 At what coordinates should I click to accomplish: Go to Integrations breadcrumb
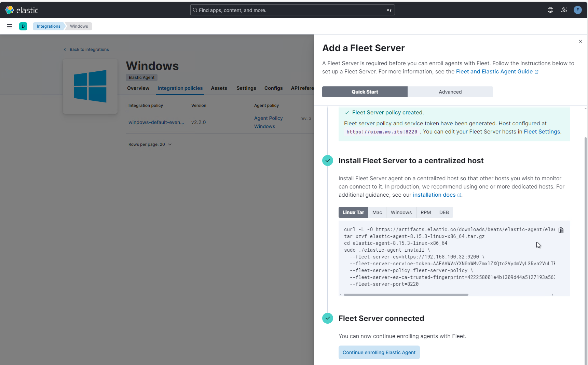click(x=49, y=26)
